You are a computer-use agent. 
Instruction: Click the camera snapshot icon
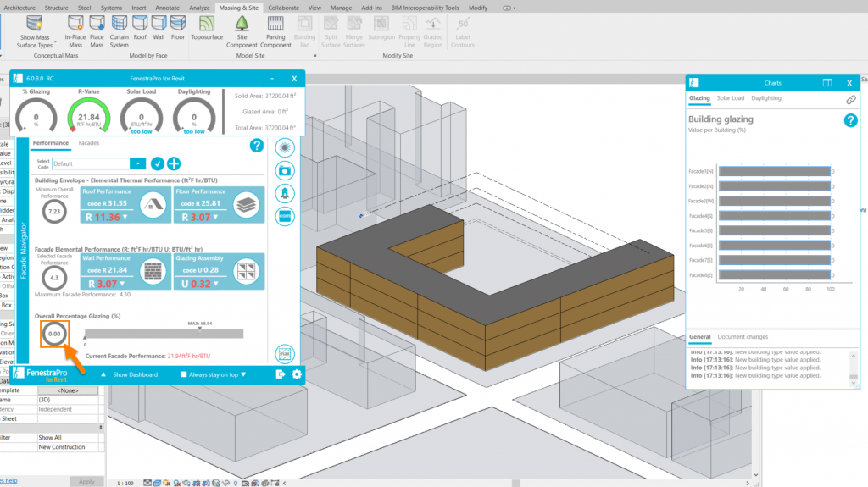coord(285,170)
